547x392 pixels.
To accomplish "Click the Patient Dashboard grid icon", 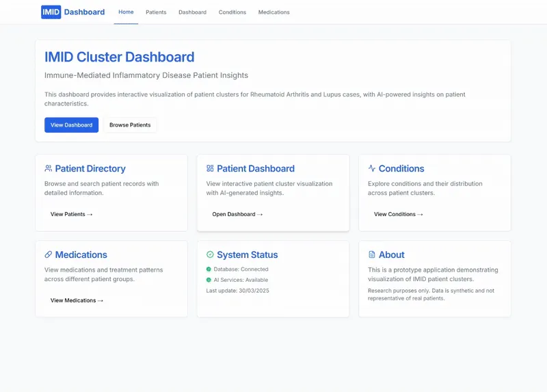I will click(210, 168).
